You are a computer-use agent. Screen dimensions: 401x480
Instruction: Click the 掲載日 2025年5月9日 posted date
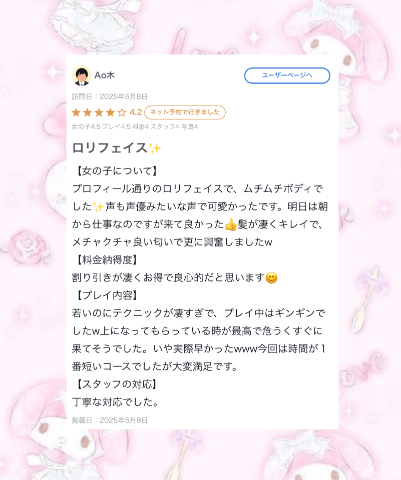pos(110,420)
